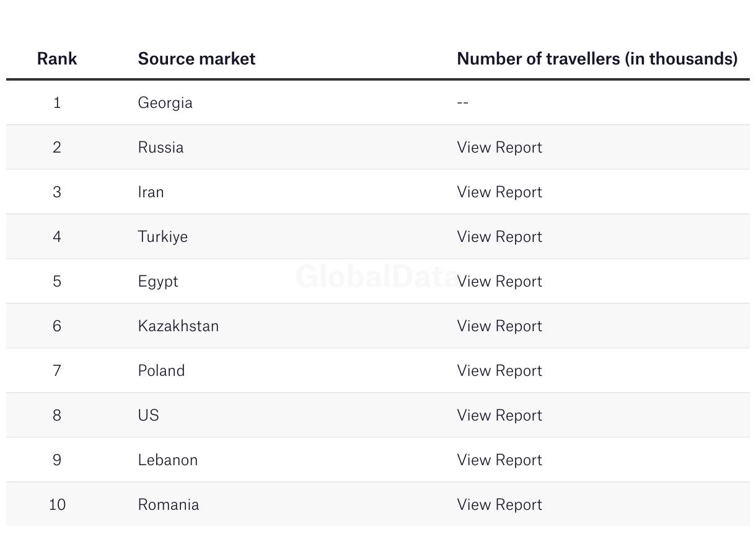Open the Poland View Report link

point(499,370)
